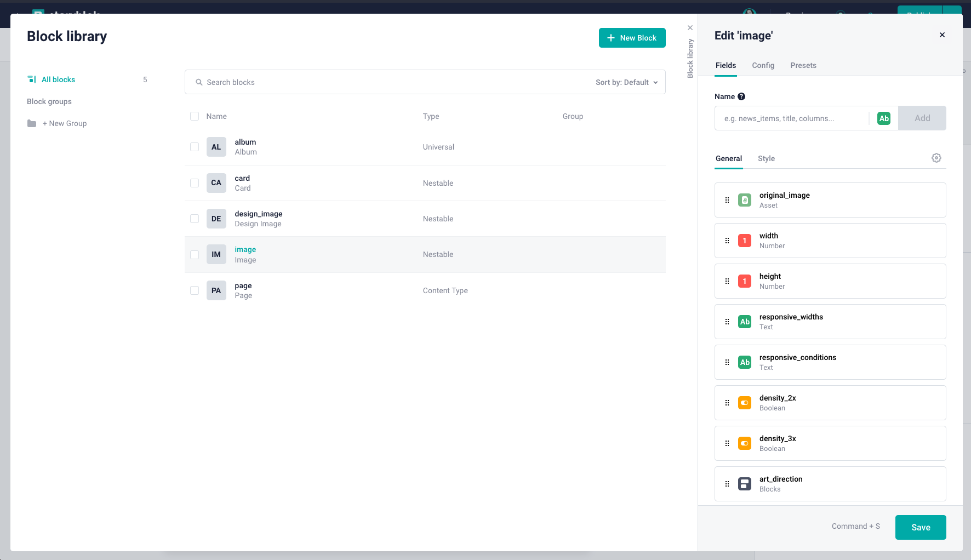Click the Boolean icon on density_2x field

(745, 403)
